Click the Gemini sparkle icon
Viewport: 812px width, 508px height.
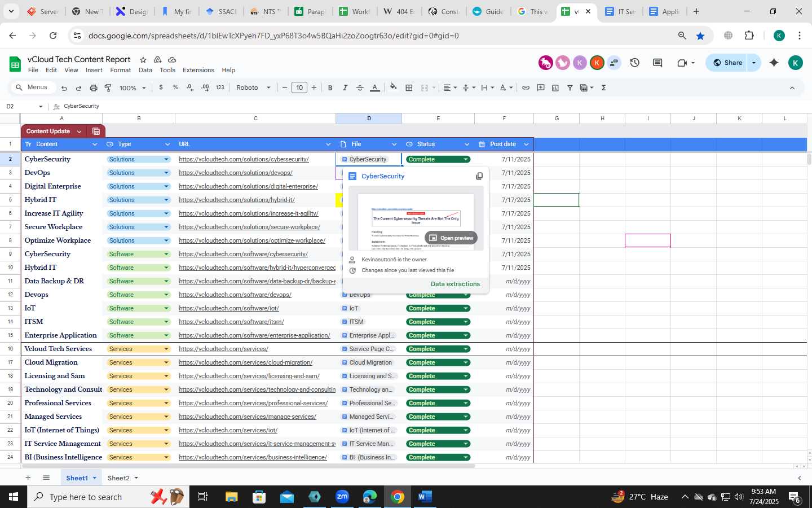(x=774, y=63)
